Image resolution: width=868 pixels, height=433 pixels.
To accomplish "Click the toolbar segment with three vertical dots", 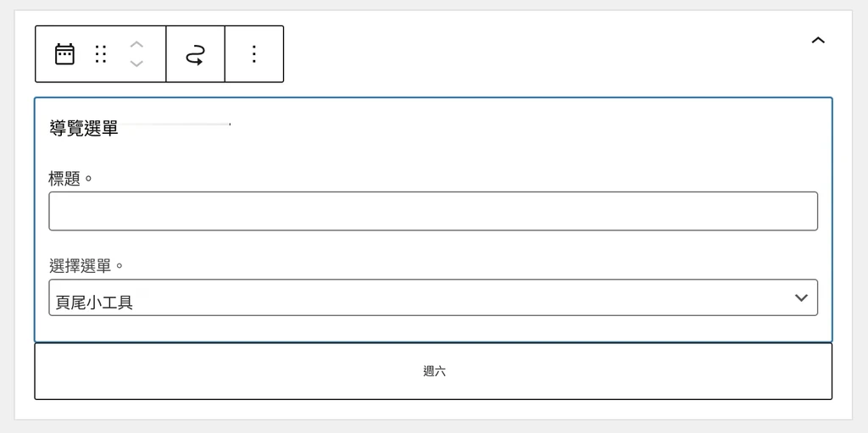I will click(254, 54).
